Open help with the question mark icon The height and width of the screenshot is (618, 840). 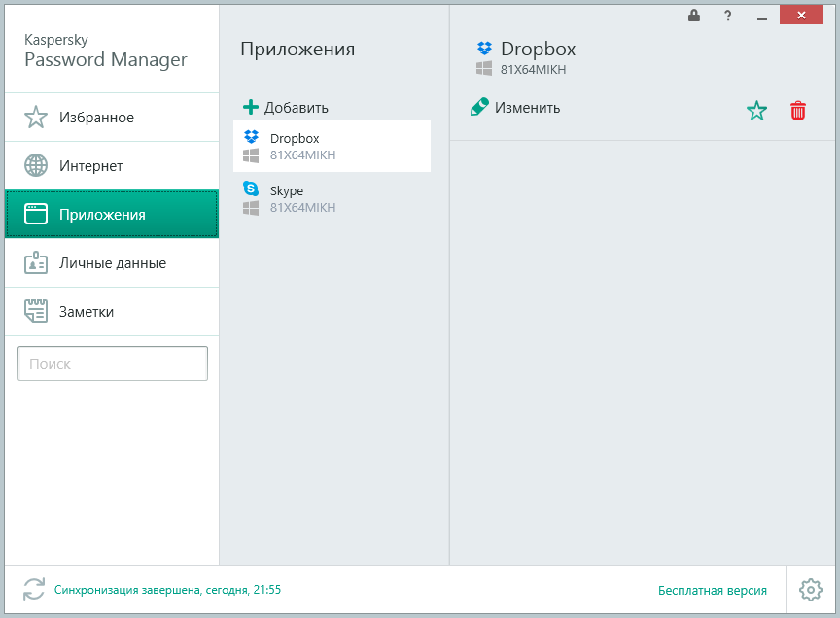pos(727,16)
